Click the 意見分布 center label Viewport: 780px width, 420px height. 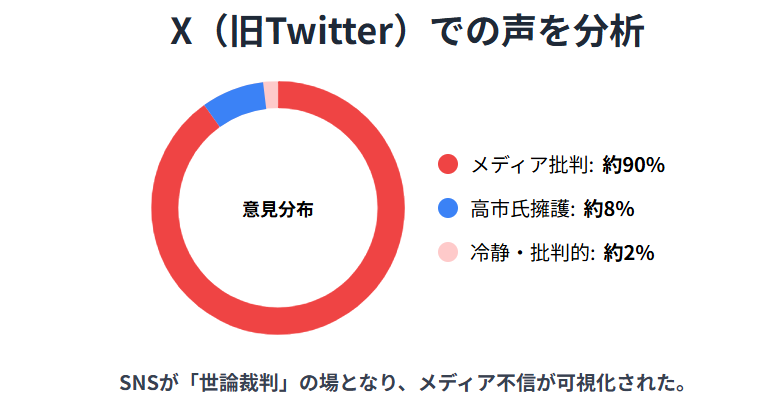point(278,209)
